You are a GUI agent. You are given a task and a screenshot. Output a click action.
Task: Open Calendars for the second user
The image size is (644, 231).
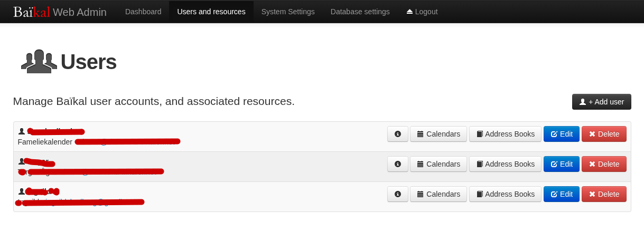(438, 164)
